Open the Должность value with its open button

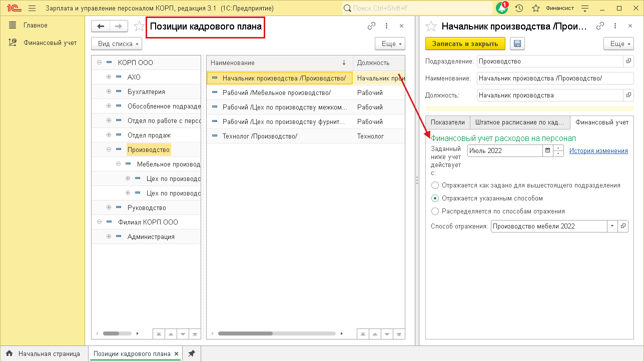pos(628,95)
